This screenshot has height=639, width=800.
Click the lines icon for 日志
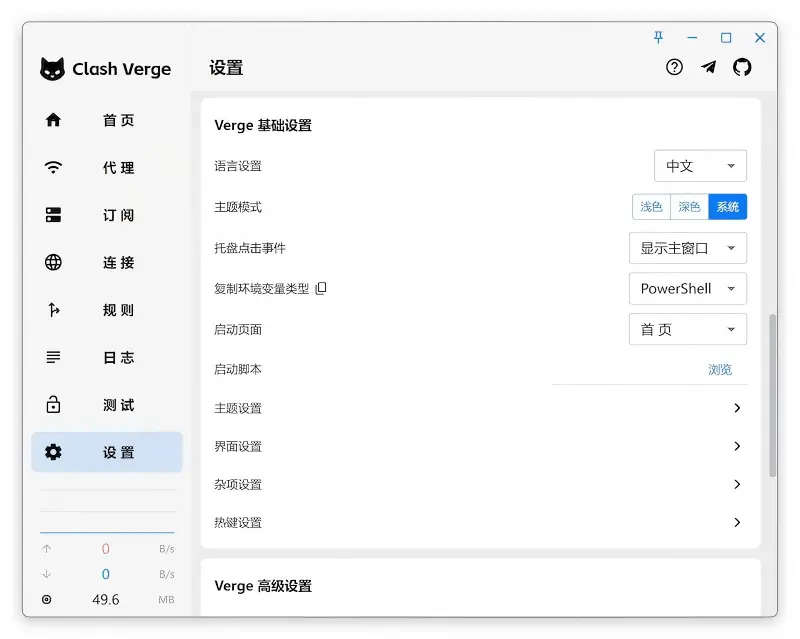click(53, 357)
